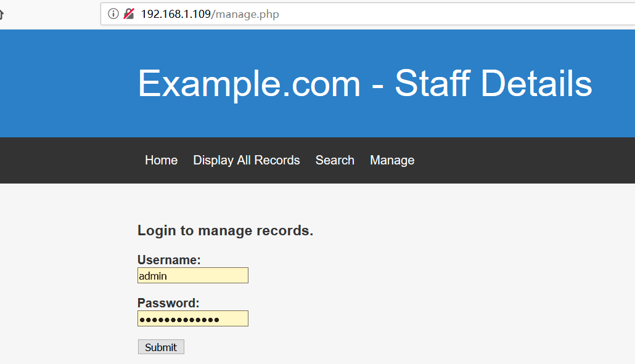Click the insecure connection crossed-lock icon
This screenshot has height=364, width=635.
pyautogui.click(x=129, y=14)
